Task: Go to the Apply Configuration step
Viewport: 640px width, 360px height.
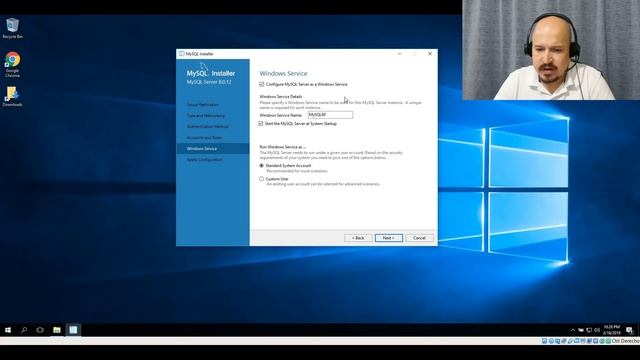Action: tap(205, 160)
